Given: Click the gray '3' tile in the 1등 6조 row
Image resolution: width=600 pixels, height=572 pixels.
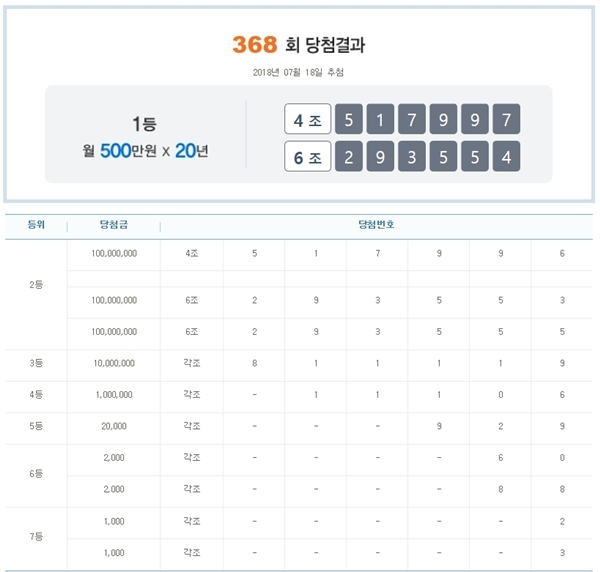Looking at the screenshot, I should coord(412,156).
